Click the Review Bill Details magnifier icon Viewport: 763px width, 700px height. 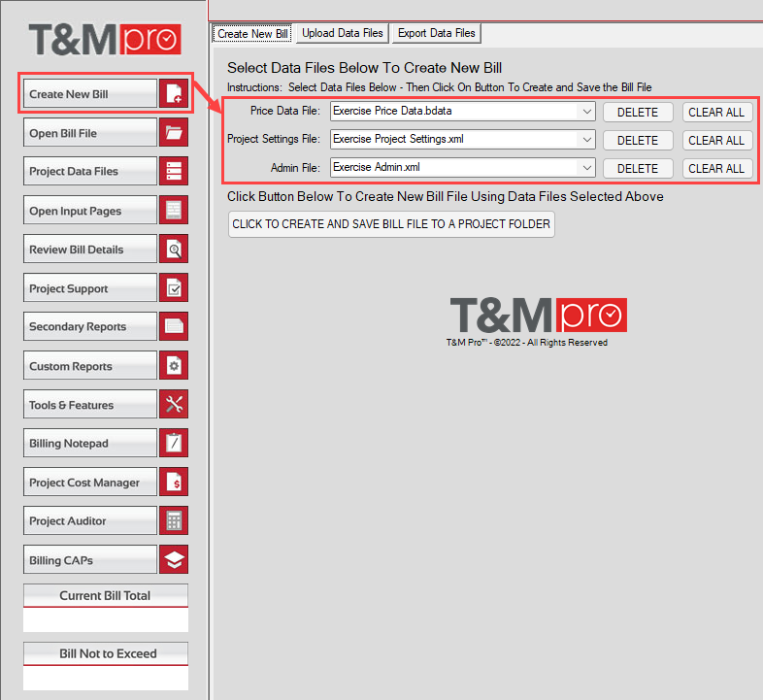[174, 250]
